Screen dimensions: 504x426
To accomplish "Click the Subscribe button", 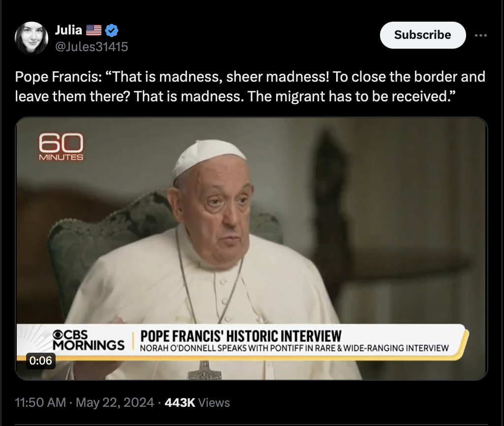I will click(423, 35).
